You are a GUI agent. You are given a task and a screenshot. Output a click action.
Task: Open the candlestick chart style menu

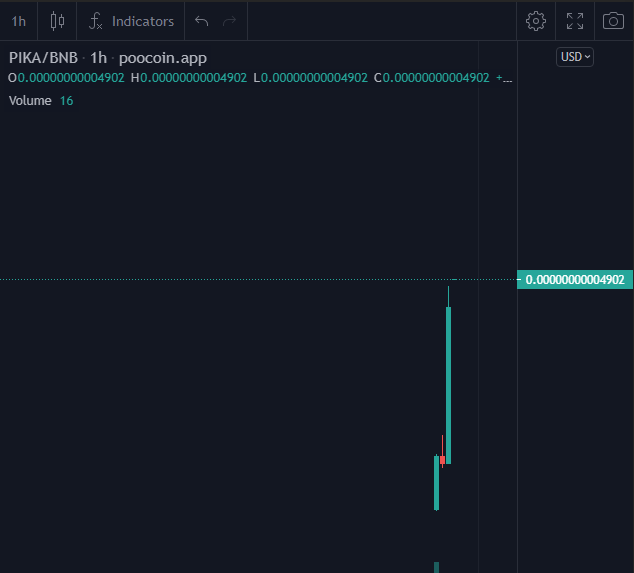click(x=57, y=21)
